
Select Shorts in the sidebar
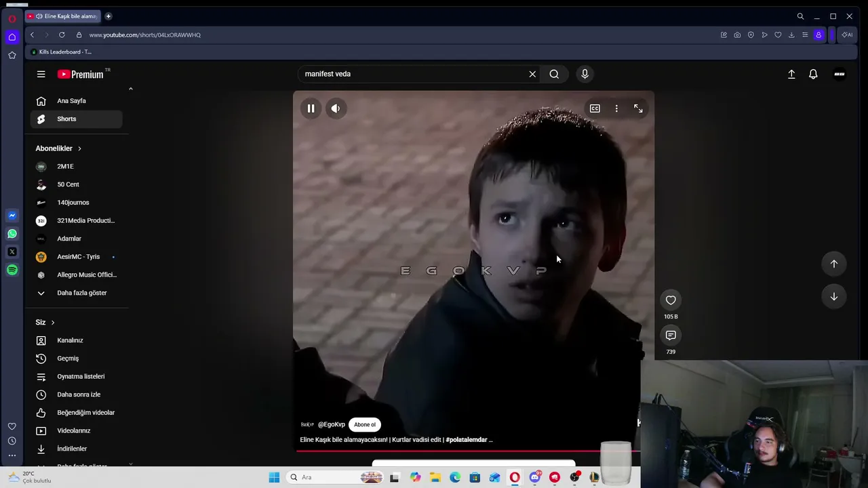pyautogui.click(x=77, y=119)
